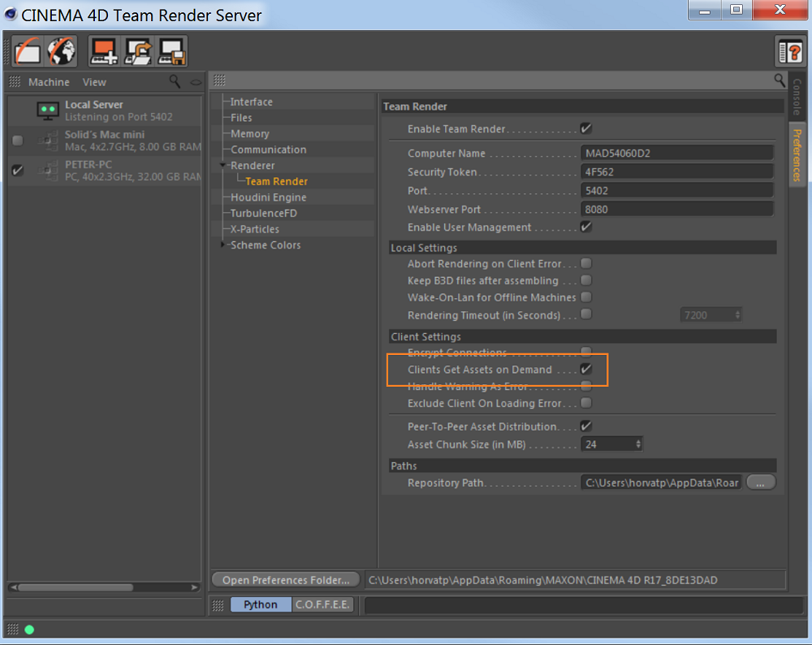The image size is (812, 645).
Task: Click the script command input field
Action: (583, 605)
